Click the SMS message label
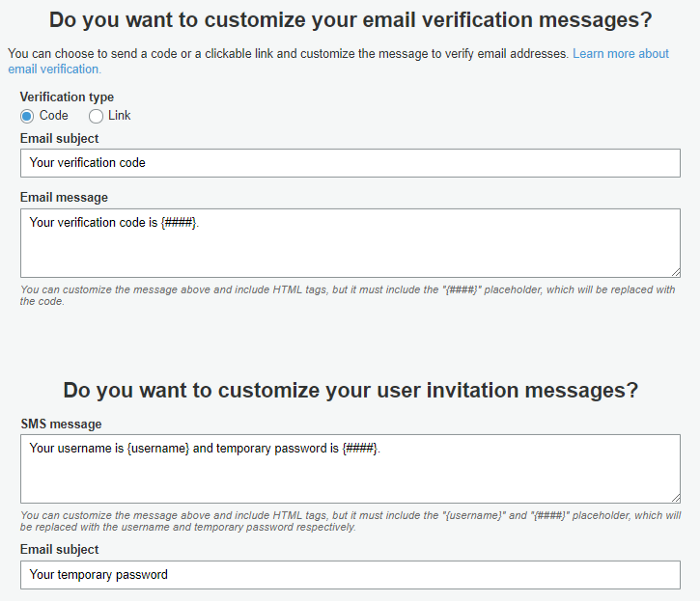Screen dimensions: 700x601 [61, 424]
